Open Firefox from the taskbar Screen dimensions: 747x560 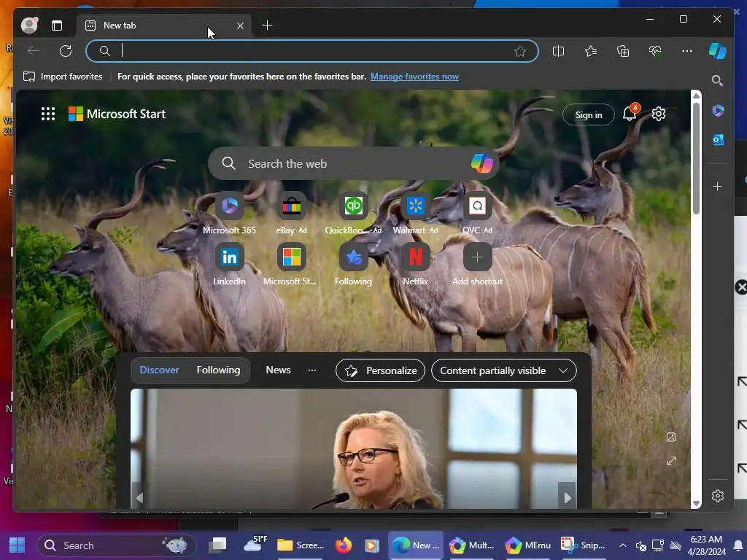[x=343, y=545]
